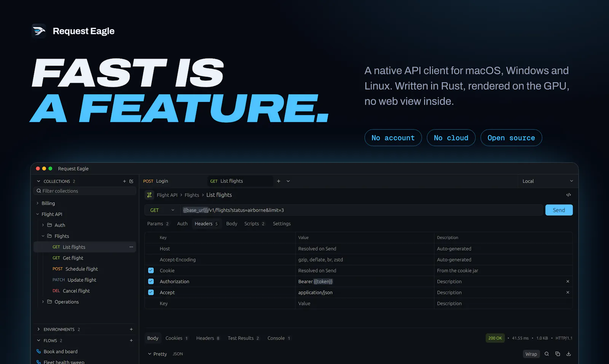Open the Pretty response format dropdown
Viewport: 609px width, 364px height.
coord(157,354)
